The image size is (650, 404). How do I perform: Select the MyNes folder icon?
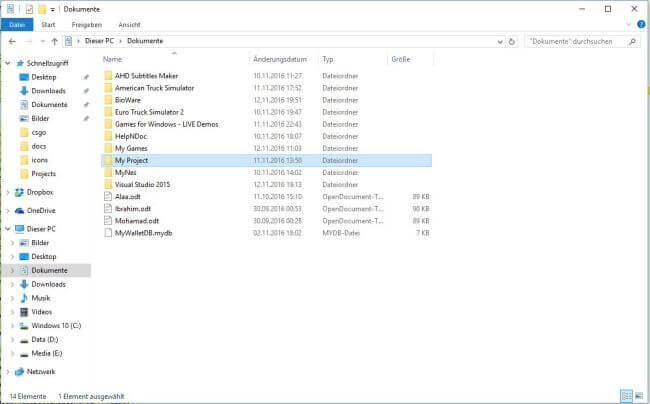tap(108, 172)
